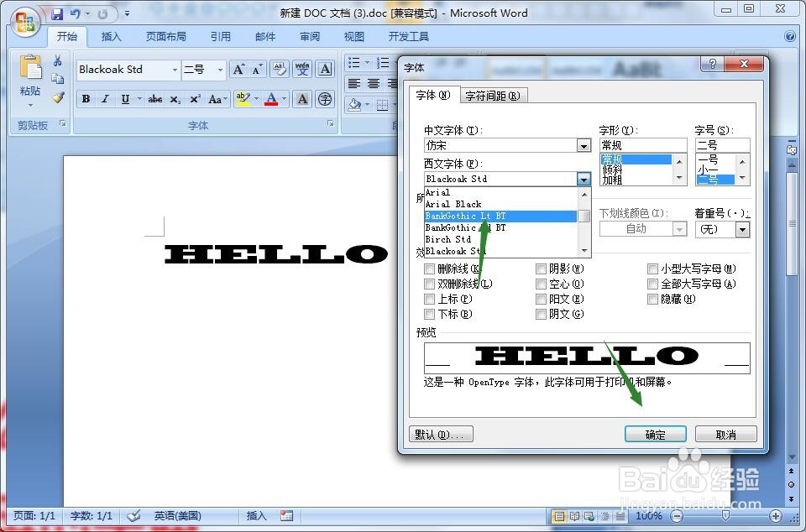This screenshot has width=806, height=532.
Task: Enable 阳文 emboss checkbox
Action: tap(541, 299)
